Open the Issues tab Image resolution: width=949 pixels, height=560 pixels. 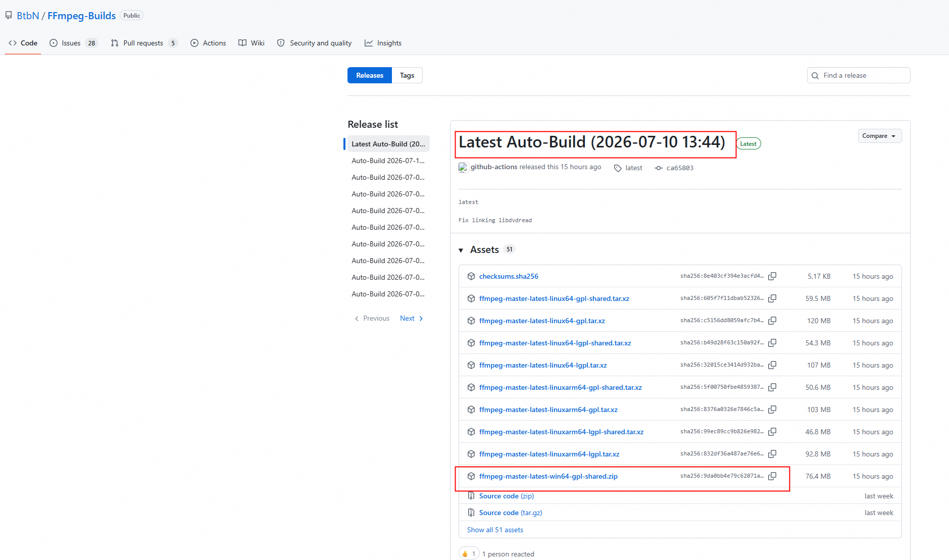pos(73,43)
